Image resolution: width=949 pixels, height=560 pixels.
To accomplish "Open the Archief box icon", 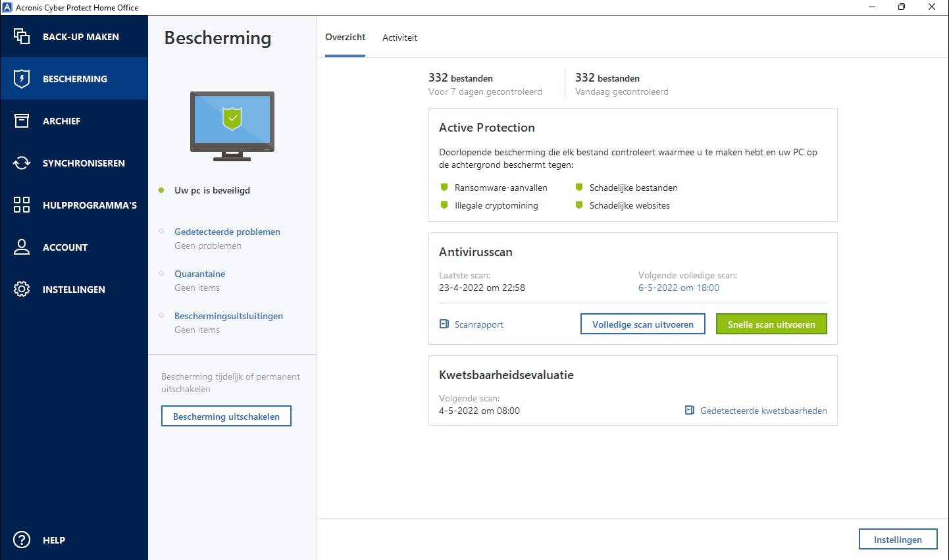I will 22,120.
